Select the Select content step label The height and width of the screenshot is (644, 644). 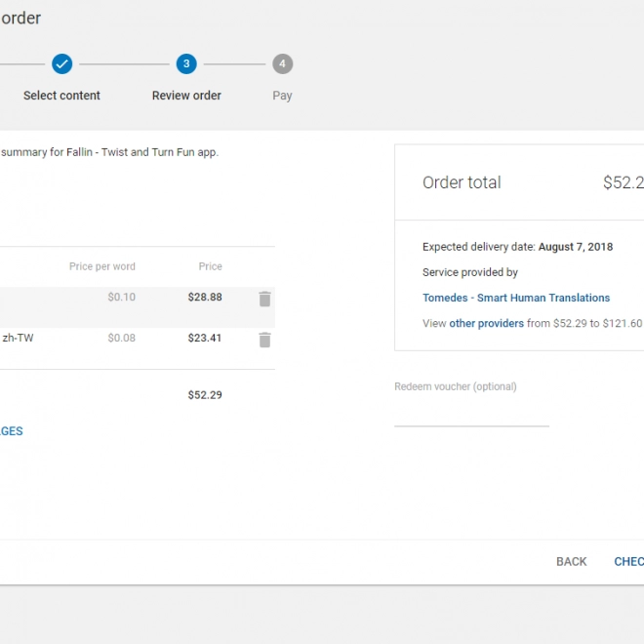coord(61,96)
